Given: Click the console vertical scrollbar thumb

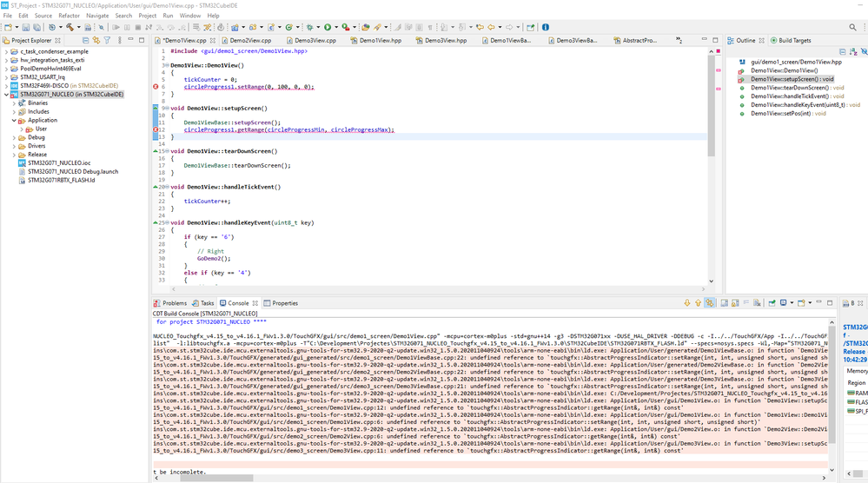Looking at the screenshot, I should (x=832, y=385).
